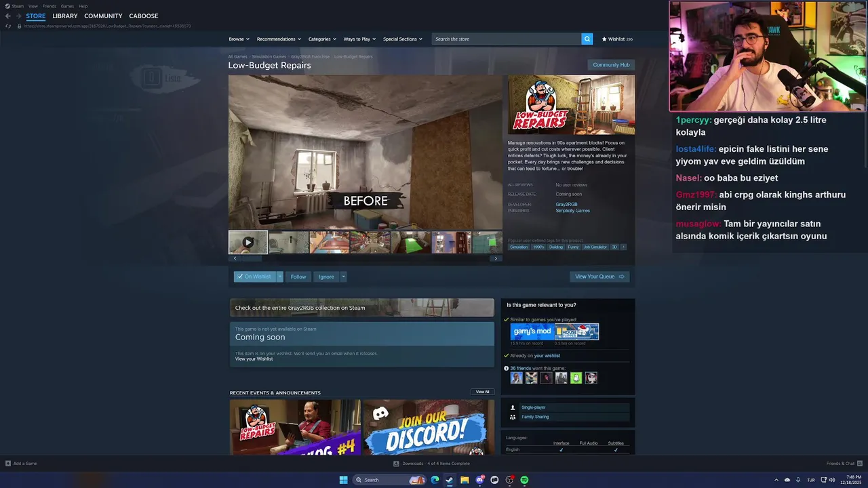Click the store search magnifier button

coord(587,39)
